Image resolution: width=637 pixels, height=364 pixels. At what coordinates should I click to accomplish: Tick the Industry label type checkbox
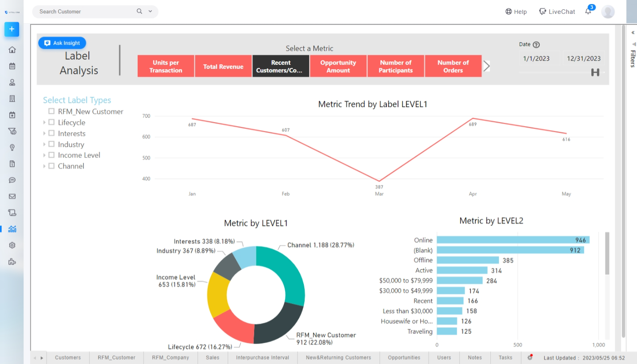point(52,144)
